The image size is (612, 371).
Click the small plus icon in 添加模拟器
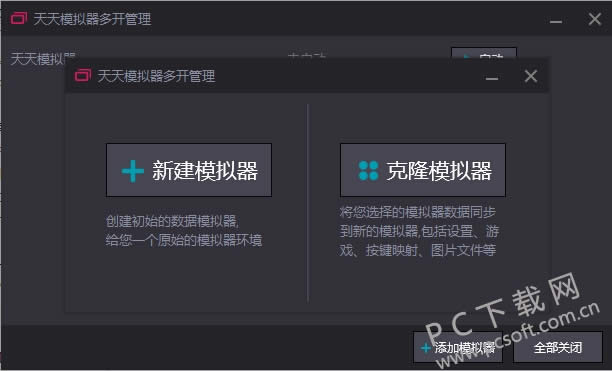point(426,348)
